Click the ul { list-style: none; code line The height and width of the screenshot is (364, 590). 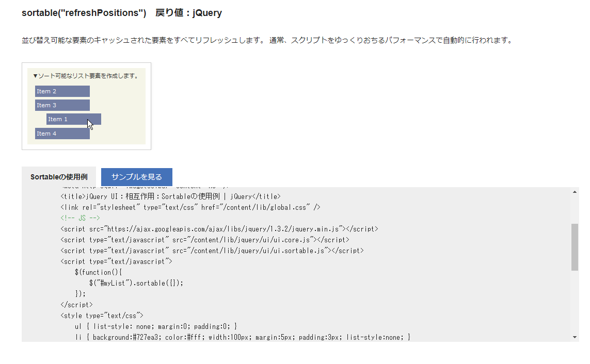[156, 326]
